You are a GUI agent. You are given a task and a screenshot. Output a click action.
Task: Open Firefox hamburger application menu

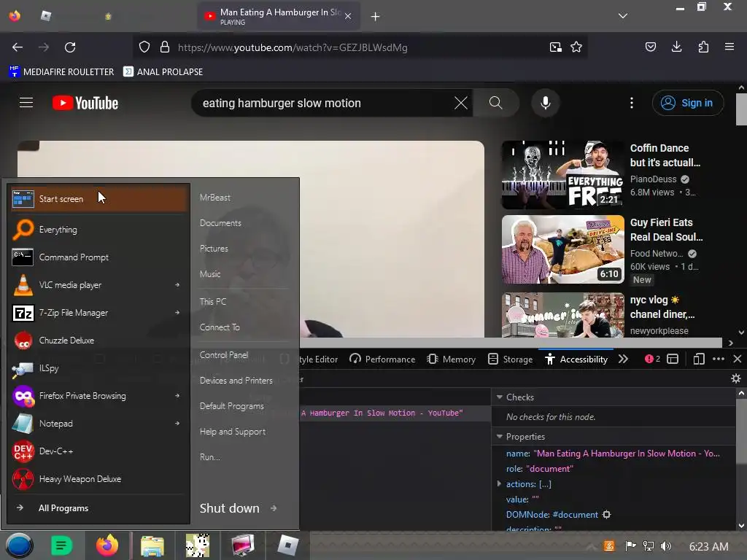click(x=729, y=47)
